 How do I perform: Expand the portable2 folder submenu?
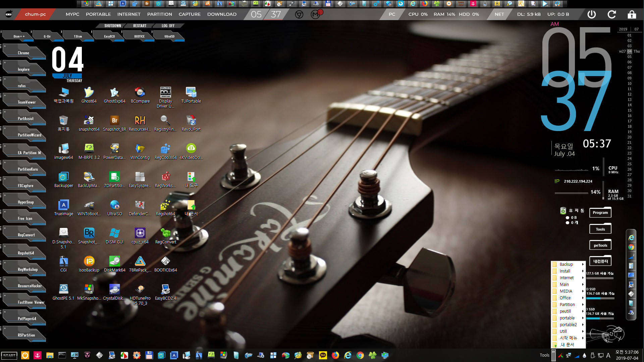click(x=568, y=325)
